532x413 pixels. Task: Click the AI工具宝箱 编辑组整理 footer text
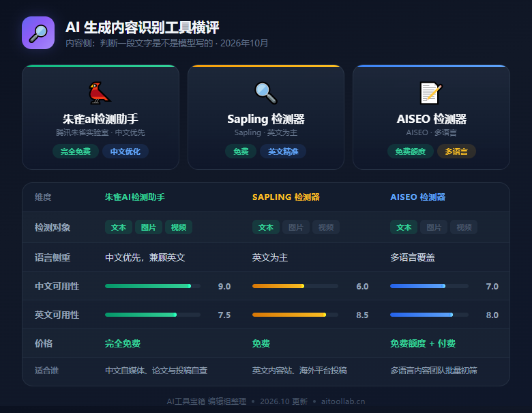click(x=206, y=401)
